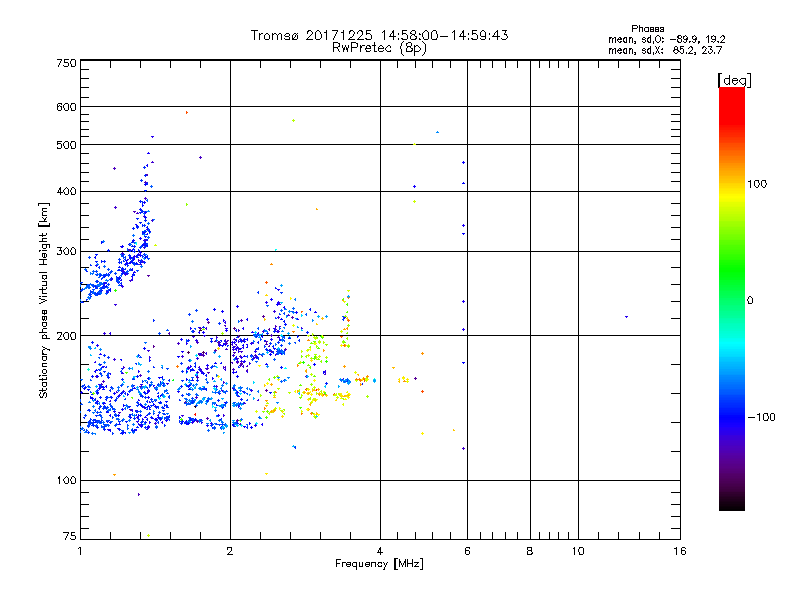Click the plot title 'Tromsø 20171225 14:58:00-14:59:43'
This screenshot has height=600, width=800.
[379, 35]
